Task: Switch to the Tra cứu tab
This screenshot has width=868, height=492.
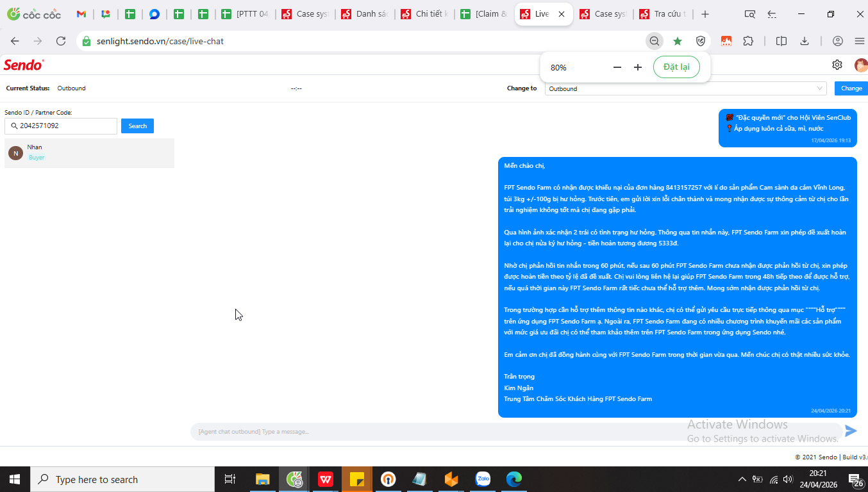Action: (662, 14)
